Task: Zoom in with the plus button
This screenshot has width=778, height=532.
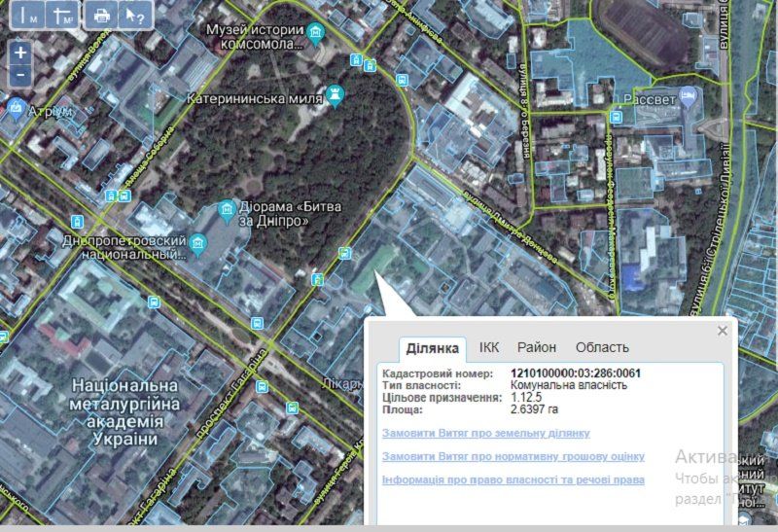Action: (x=20, y=52)
